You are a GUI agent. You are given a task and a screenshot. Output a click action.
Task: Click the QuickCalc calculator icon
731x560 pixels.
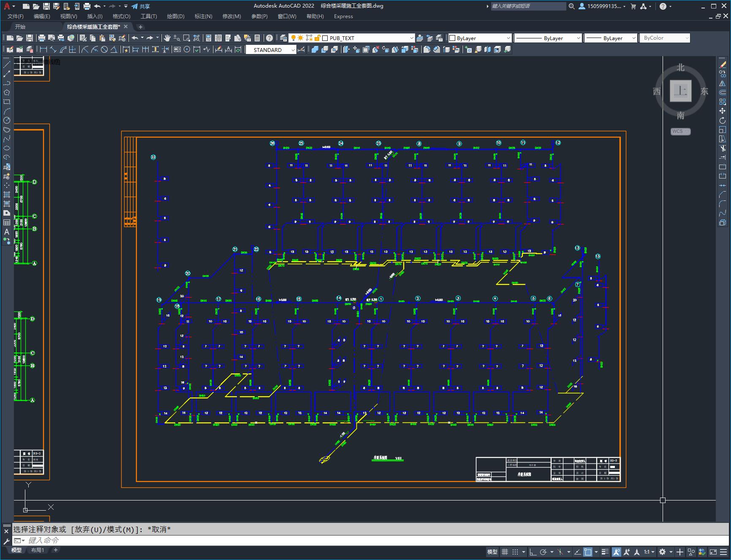point(257,38)
